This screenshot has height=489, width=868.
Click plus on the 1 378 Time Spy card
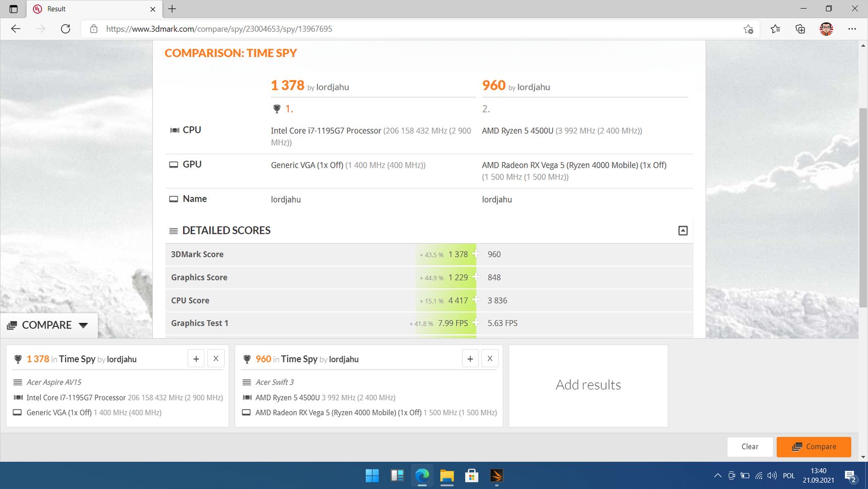click(196, 359)
